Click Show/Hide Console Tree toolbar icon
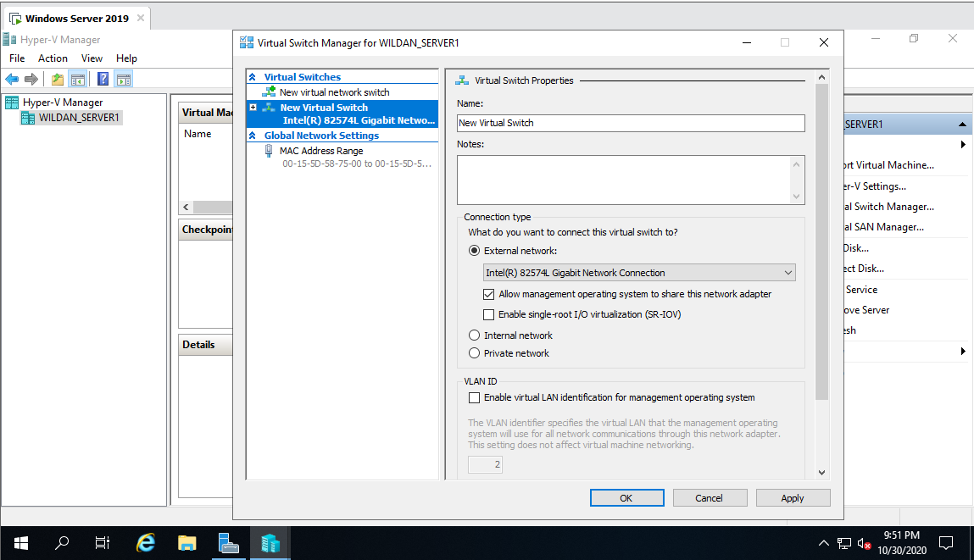974x560 pixels. click(x=78, y=79)
